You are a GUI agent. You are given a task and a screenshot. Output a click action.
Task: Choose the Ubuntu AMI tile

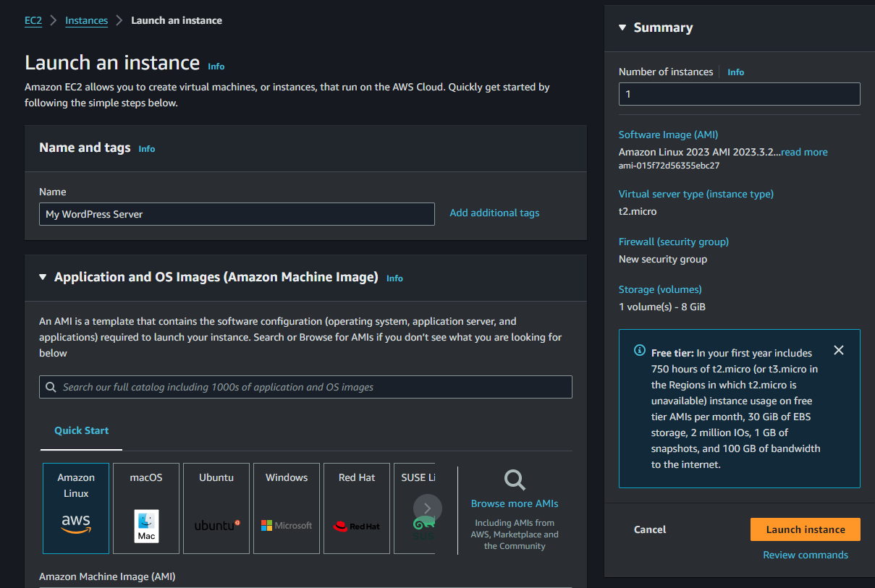tap(216, 506)
